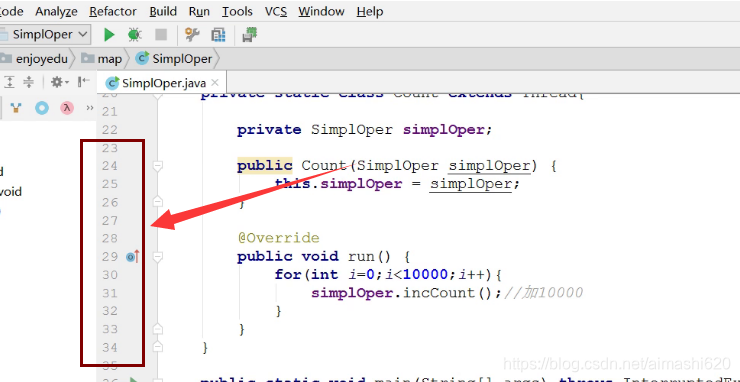Image resolution: width=740 pixels, height=382 pixels.
Task: Run SimplOper with the green play icon
Action: pyautogui.click(x=109, y=34)
